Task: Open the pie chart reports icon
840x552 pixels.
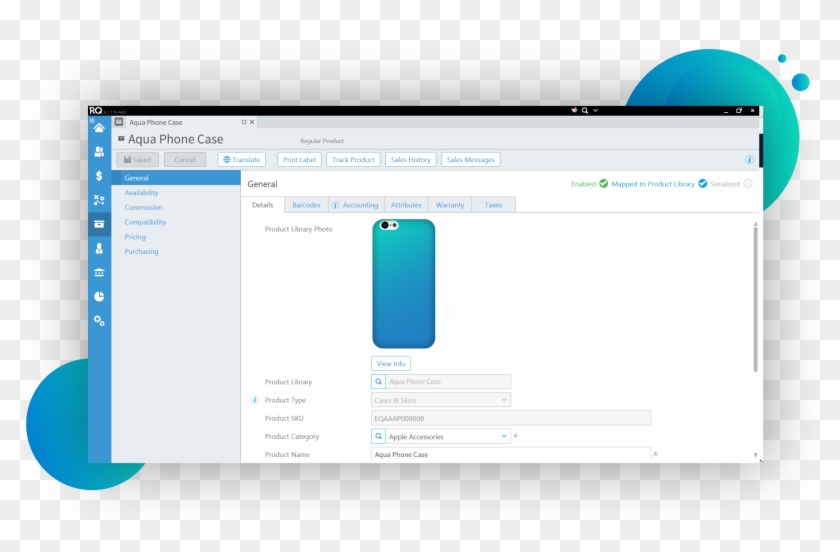Action: coord(99,296)
